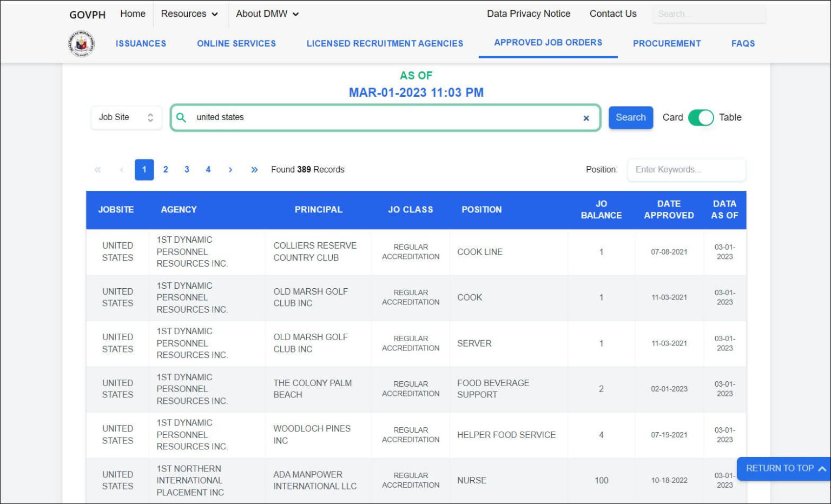Click the Position Enter Keywords input field
The height and width of the screenshot is (504, 831).
point(687,170)
